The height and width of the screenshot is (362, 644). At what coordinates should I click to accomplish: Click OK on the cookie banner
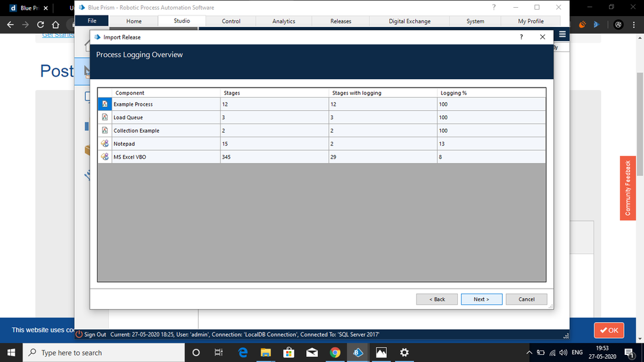coord(609,330)
